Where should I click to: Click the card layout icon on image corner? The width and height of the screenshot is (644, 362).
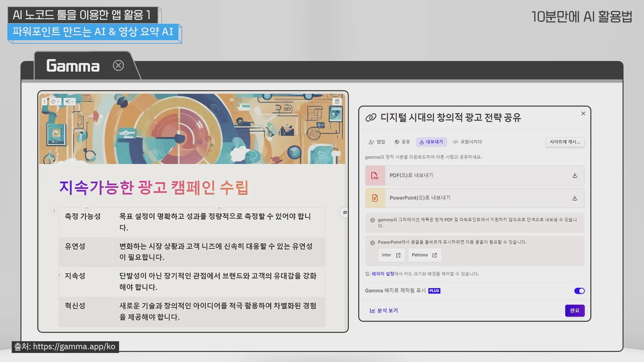pyautogui.click(x=337, y=102)
